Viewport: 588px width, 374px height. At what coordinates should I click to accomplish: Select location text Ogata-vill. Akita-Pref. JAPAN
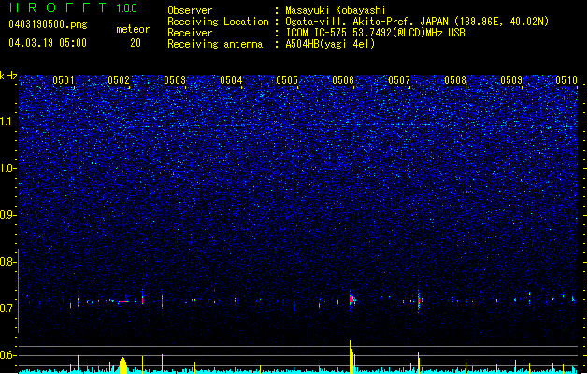click(367, 22)
